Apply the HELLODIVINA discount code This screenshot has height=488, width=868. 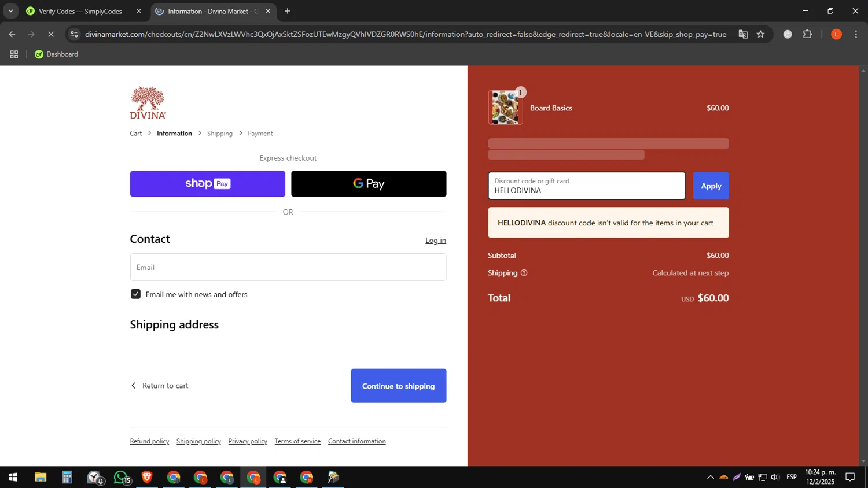click(711, 186)
